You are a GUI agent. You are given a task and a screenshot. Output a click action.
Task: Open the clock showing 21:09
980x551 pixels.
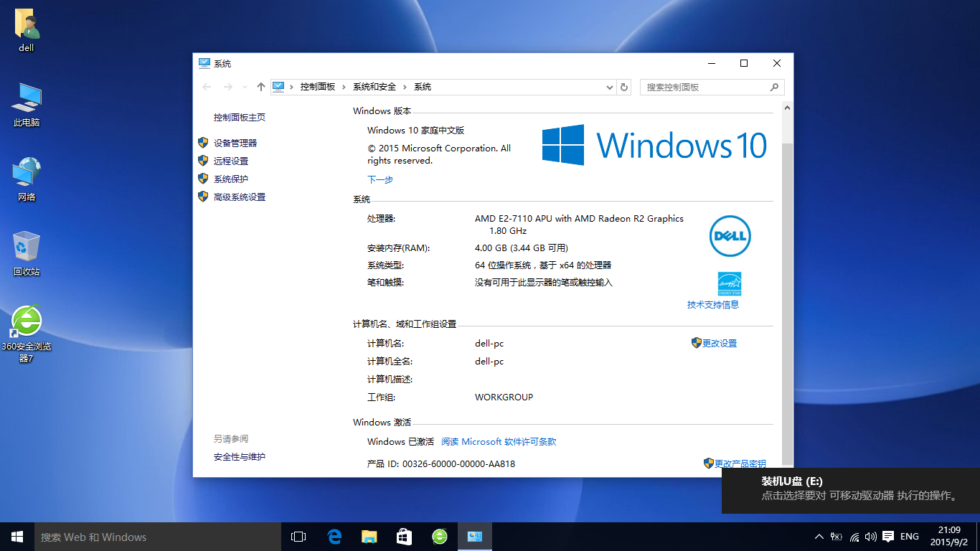[x=949, y=537]
